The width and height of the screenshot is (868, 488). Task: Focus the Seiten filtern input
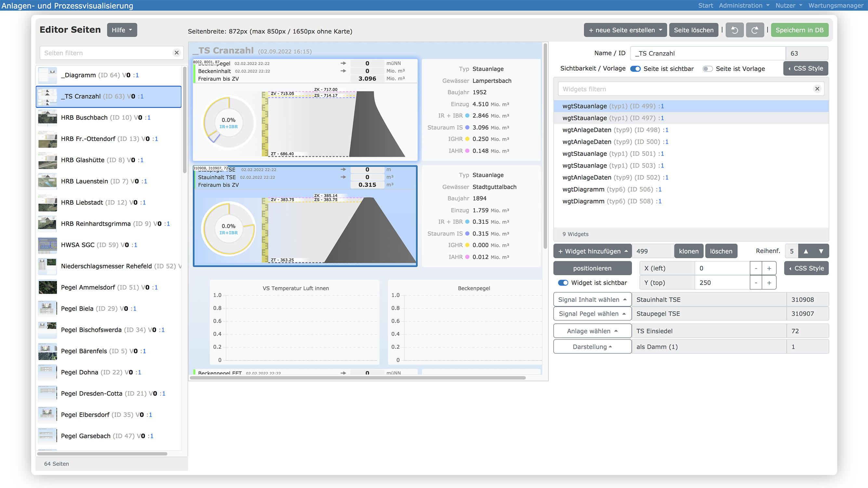tap(106, 53)
